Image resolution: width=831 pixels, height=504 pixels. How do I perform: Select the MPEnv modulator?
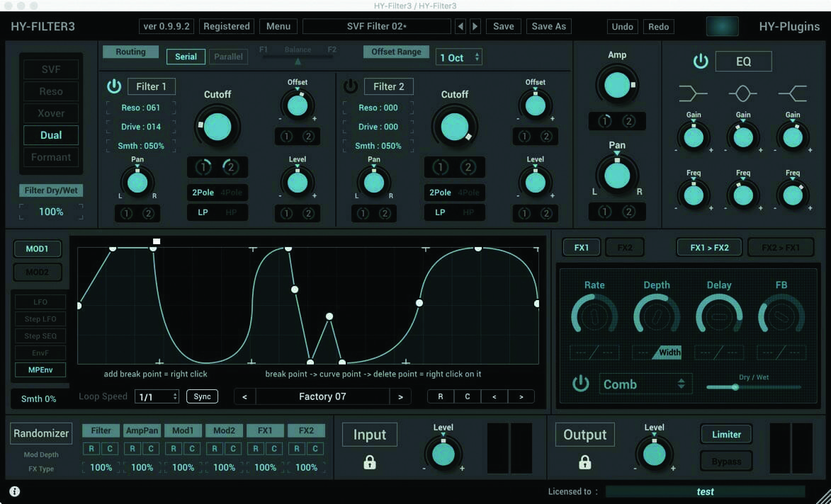pos(40,370)
